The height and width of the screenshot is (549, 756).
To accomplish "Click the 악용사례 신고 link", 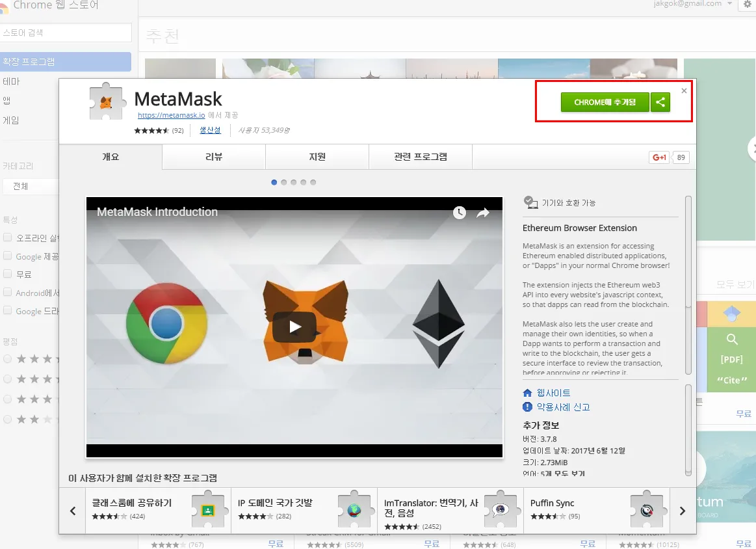I will (x=563, y=407).
